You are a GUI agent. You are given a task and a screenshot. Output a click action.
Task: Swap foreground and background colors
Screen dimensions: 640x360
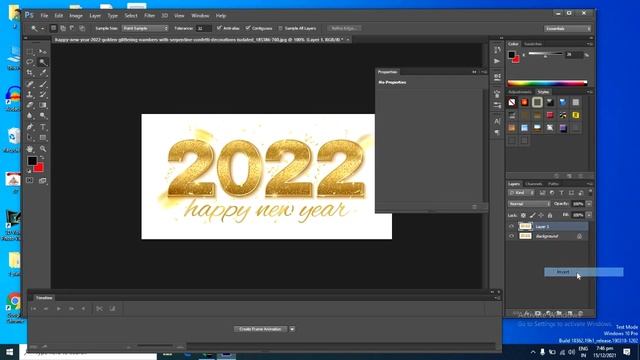(42, 158)
